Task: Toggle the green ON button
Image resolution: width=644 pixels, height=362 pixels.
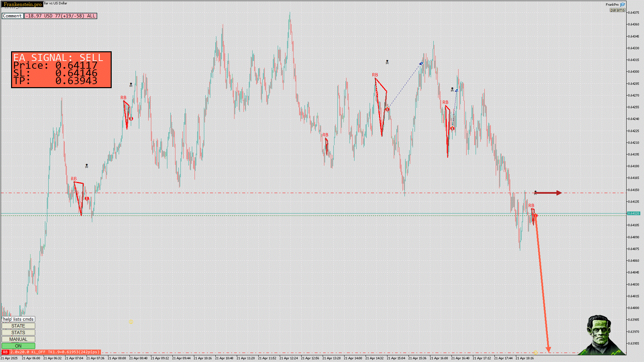Action: (x=18, y=346)
